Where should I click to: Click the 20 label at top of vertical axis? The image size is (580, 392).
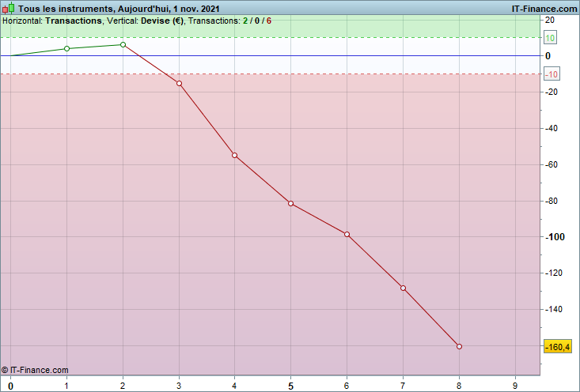tap(550, 20)
